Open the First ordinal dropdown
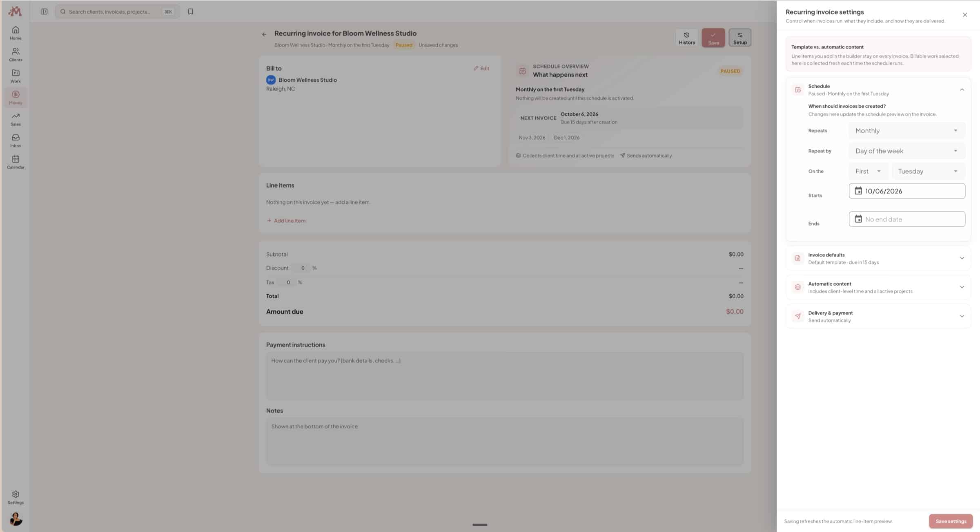980x532 pixels. coord(869,171)
